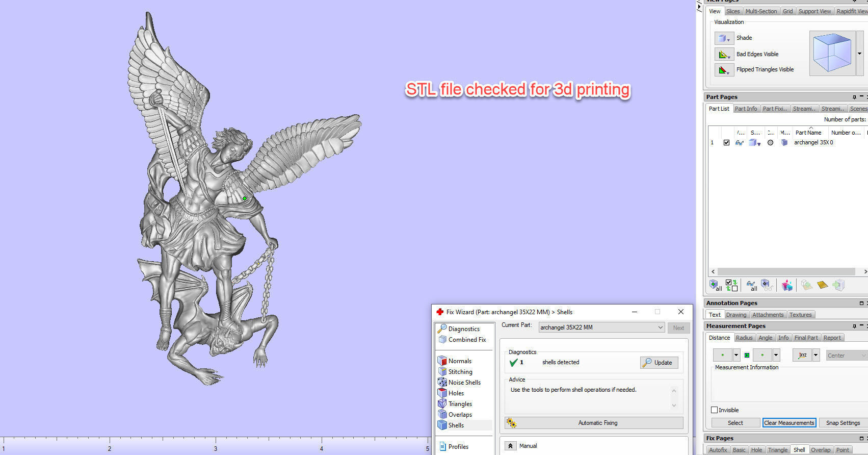The image size is (868, 455).
Task: Click the invert selection checkbox-arrows icon
Action: click(x=731, y=285)
